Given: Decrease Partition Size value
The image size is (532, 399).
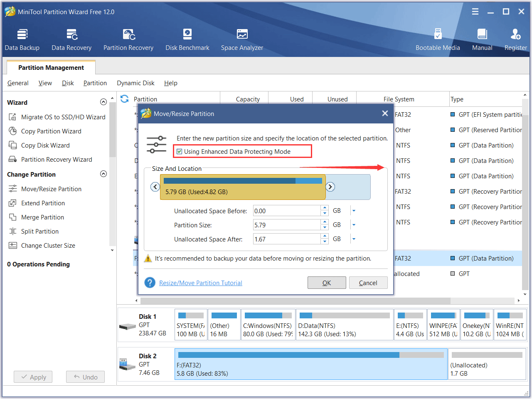Looking at the screenshot, I should pyautogui.click(x=325, y=227).
